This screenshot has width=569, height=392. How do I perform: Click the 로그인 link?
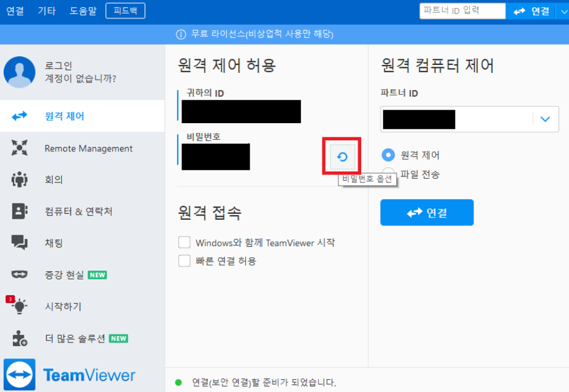click(x=58, y=66)
